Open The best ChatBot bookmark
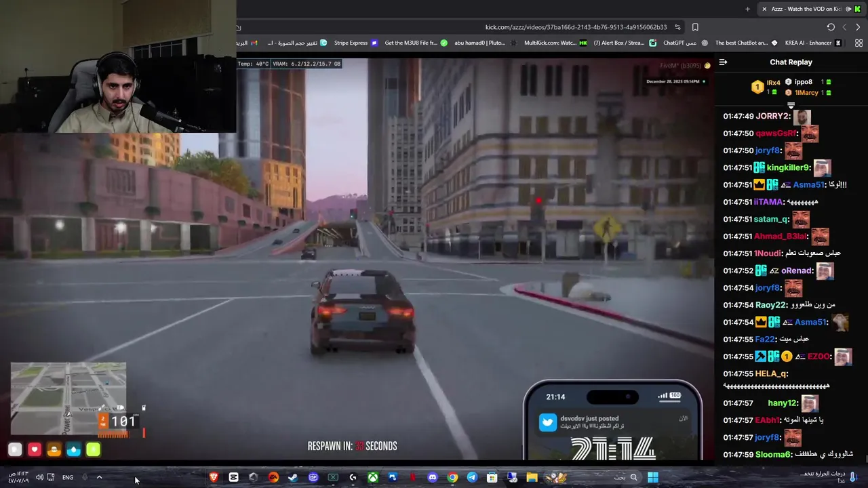 pyautogui.click(x=746, y=43)
